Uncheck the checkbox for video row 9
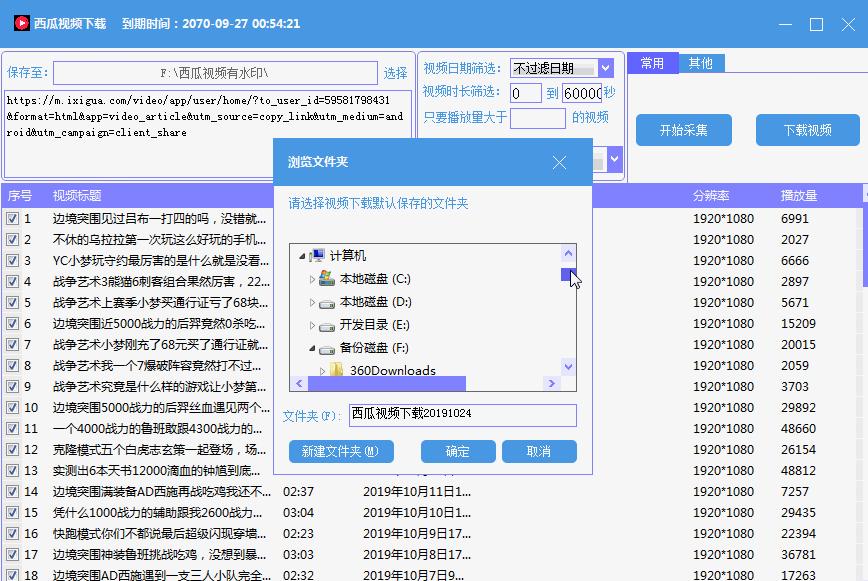Screen dimensions: 868x581 (12, 387)
